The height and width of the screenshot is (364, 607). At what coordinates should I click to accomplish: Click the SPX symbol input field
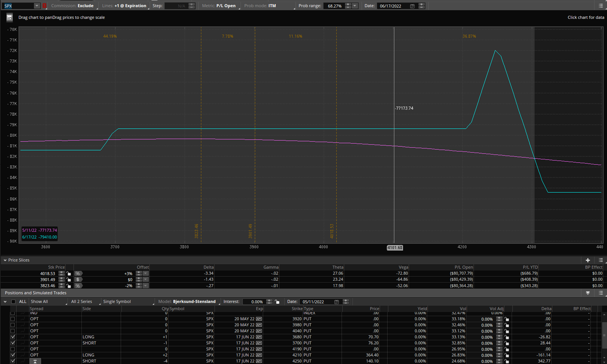coord(18,6)
